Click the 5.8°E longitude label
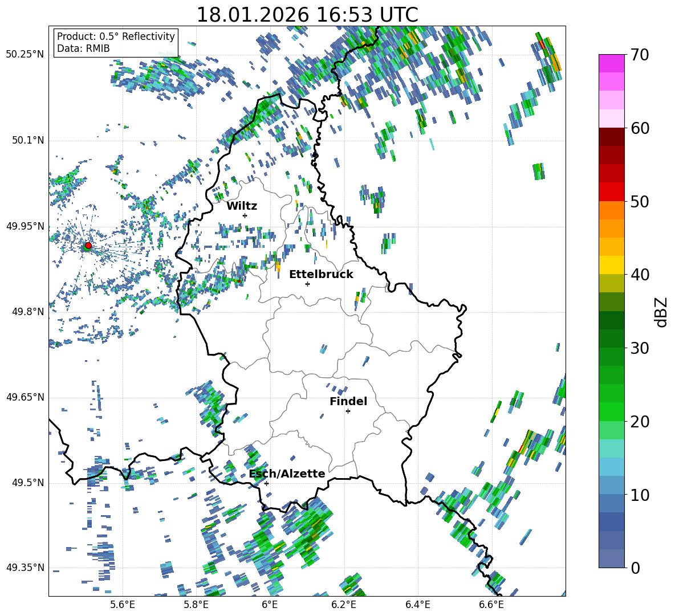675x616 pixels. [196, 605]
